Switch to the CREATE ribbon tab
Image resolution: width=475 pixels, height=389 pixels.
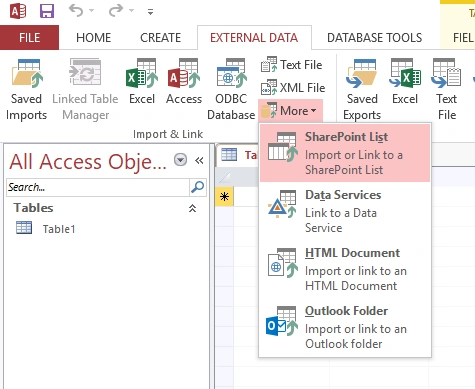(160, 38)
